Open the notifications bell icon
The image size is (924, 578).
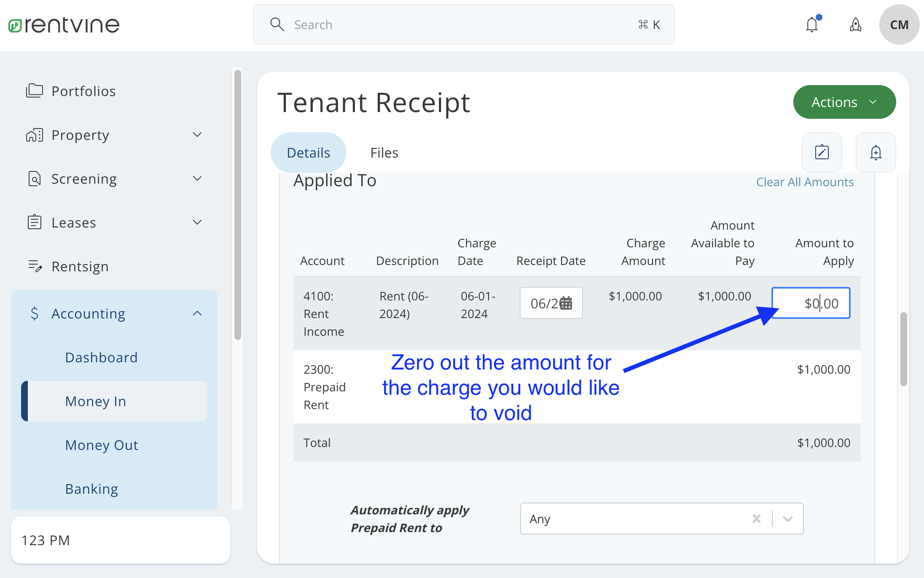(x=812, y=24)
